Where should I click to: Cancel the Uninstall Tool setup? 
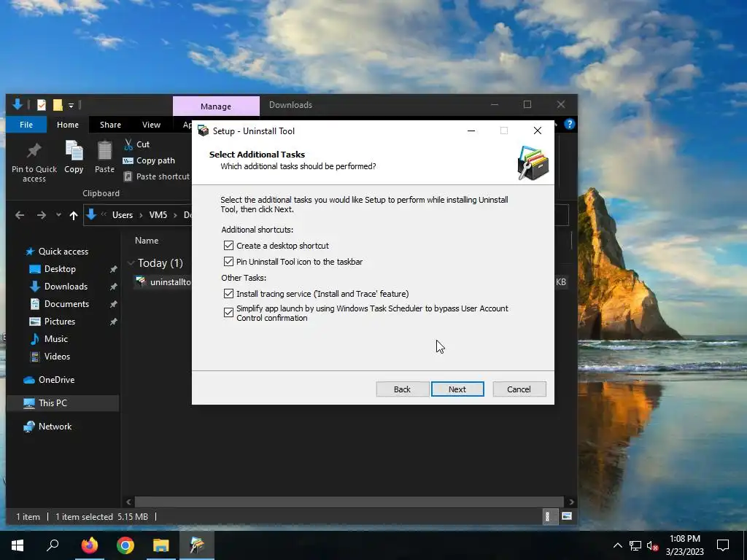pyautogui.click(x=519, y=389)
